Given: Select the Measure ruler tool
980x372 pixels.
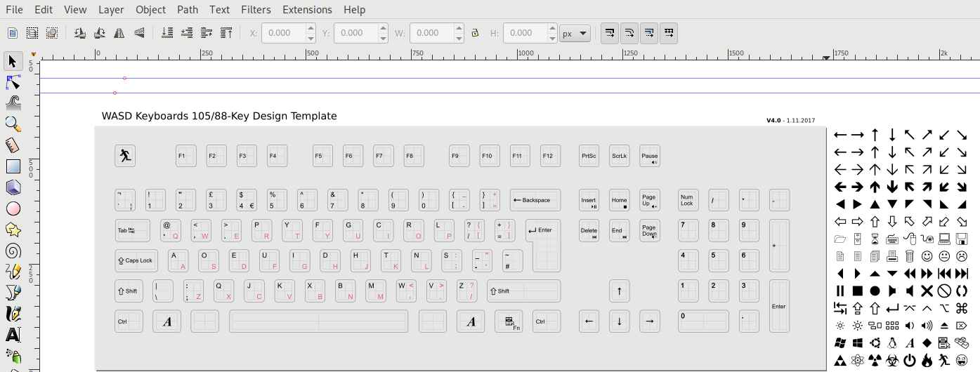Looking at the screenshot, I should [x=13, y=146].
